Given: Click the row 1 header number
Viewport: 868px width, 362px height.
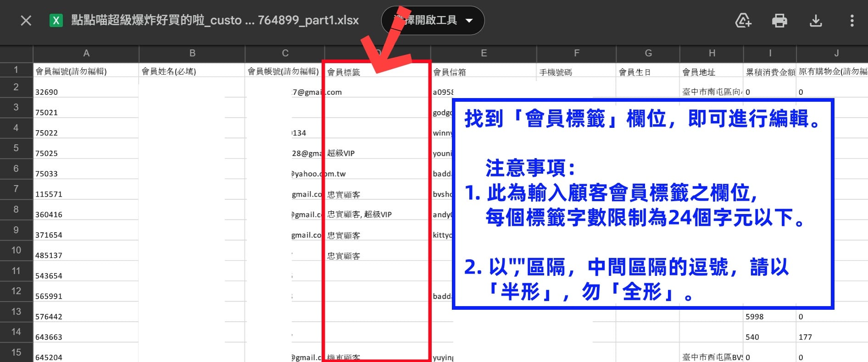Looking at the screenshot, I should click(16, 70).
